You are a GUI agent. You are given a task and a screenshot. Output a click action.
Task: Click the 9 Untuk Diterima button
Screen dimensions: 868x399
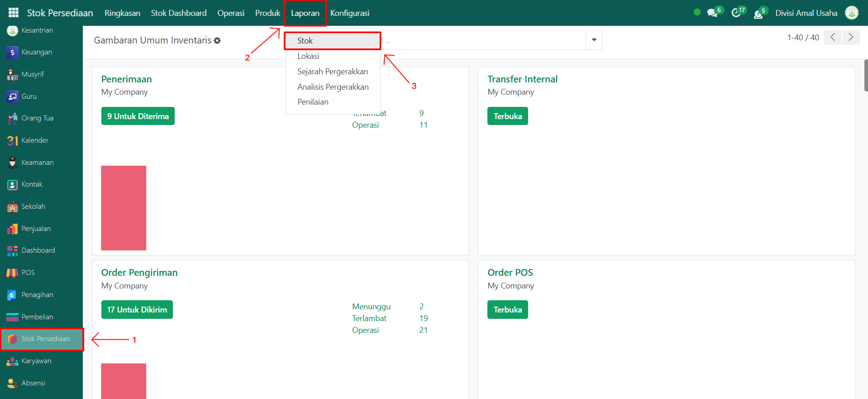[138, 116]
